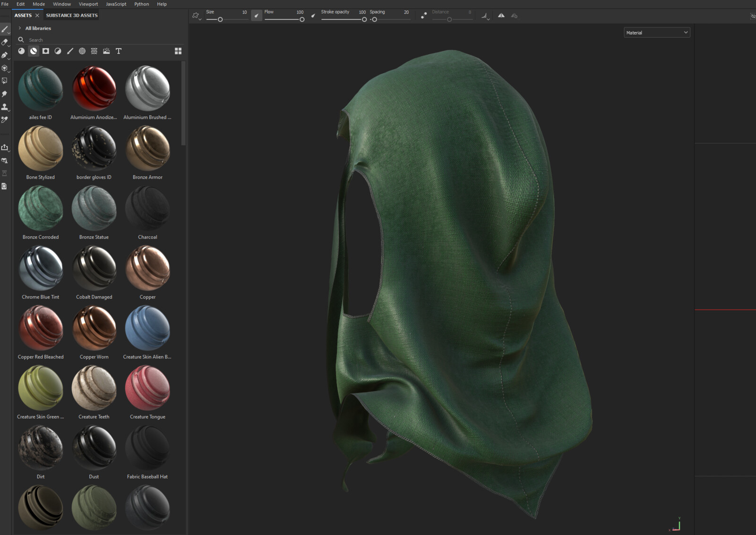Open symmetry settings icon
The width and height of the screenshot is (756, 535).
514,16
